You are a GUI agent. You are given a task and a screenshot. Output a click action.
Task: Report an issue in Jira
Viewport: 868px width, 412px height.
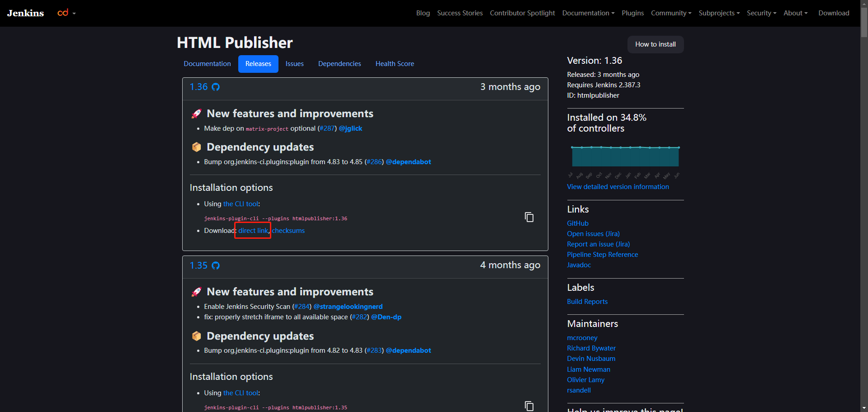coord(598,244)
